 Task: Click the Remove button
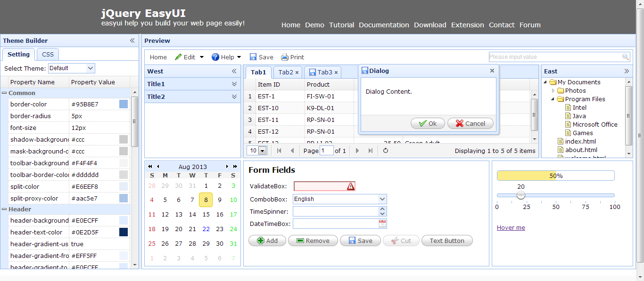tap(313, 241)
